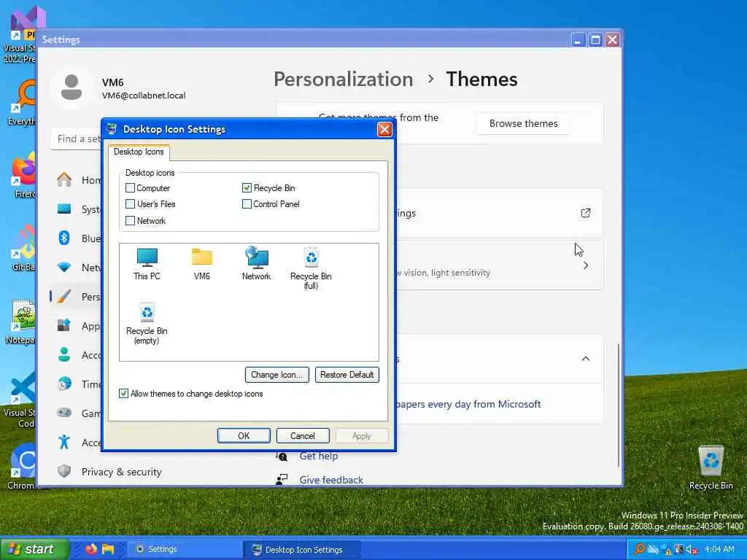
Task: Open the Chrome desktop shortcut
Action: click(x=22, y=467)
